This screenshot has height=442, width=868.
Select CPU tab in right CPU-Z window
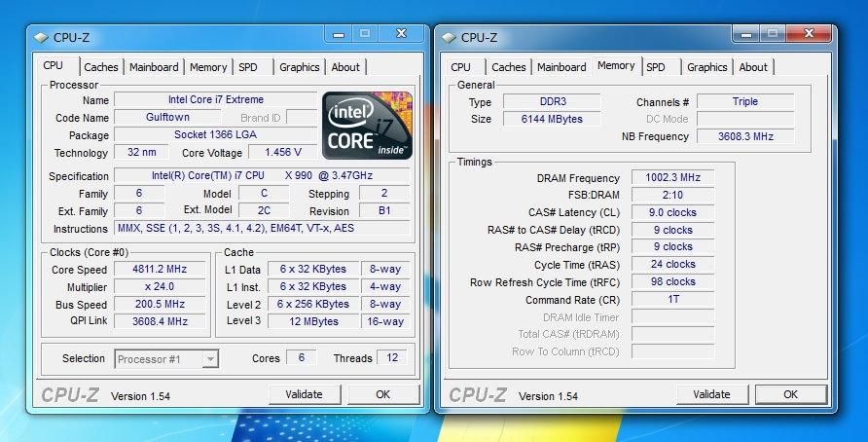click(x=460, y=67)
